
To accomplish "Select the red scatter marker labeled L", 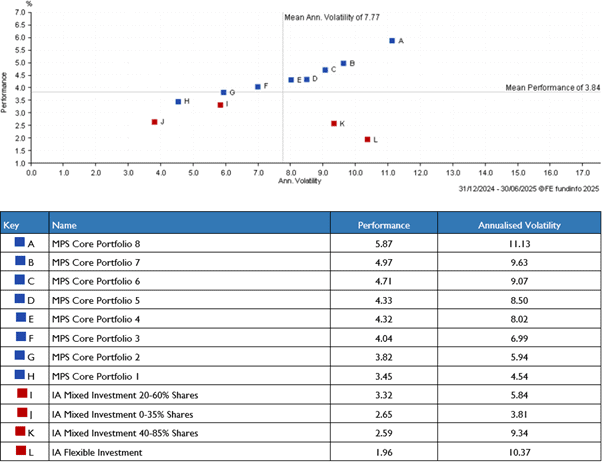I will click(x=367, y=139).
